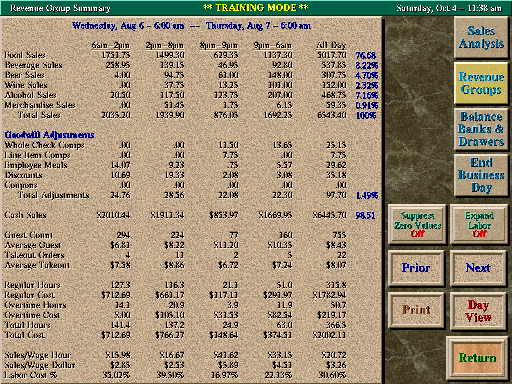The image size is (512, 384).
Task: Click the Revenue Group Summary title
Action: tap(60, 8)
